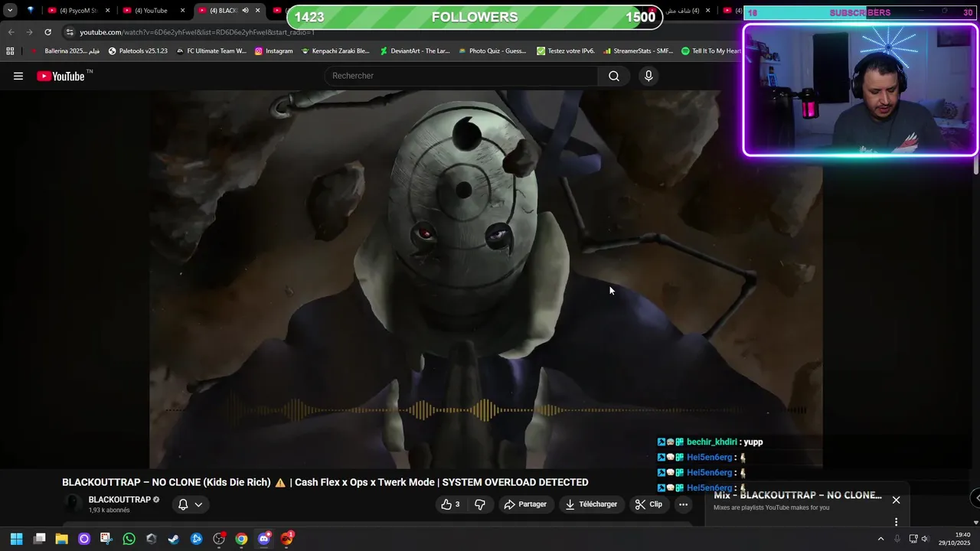The image size is (980, 551).
Task: Open File Explorer from the taskbar
Action: (62, 539)
